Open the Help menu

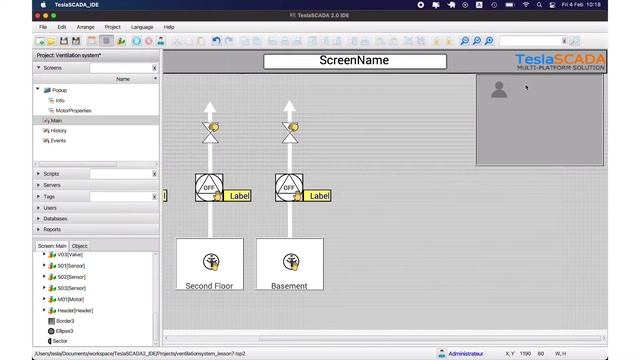[x=169, y=27]
